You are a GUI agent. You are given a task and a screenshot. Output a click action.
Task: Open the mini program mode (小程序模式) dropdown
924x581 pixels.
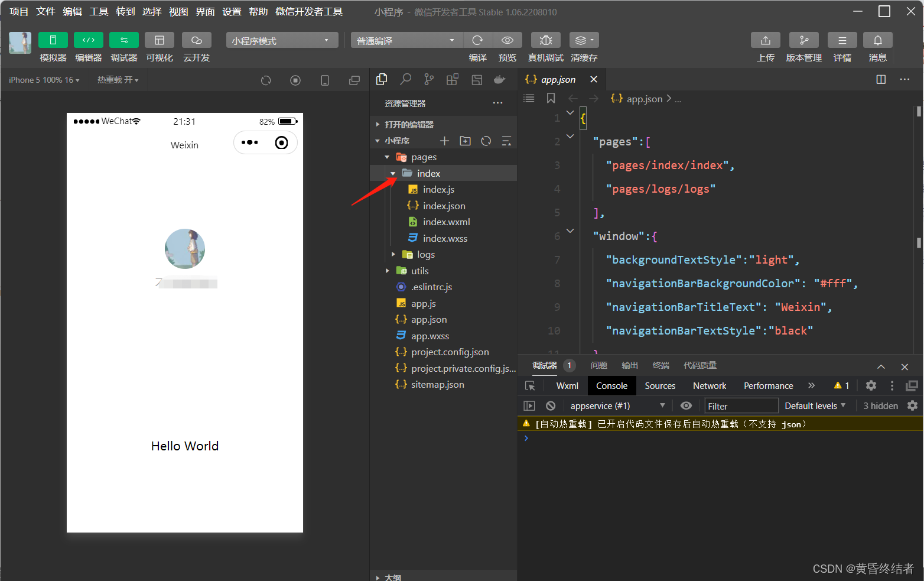282,40
